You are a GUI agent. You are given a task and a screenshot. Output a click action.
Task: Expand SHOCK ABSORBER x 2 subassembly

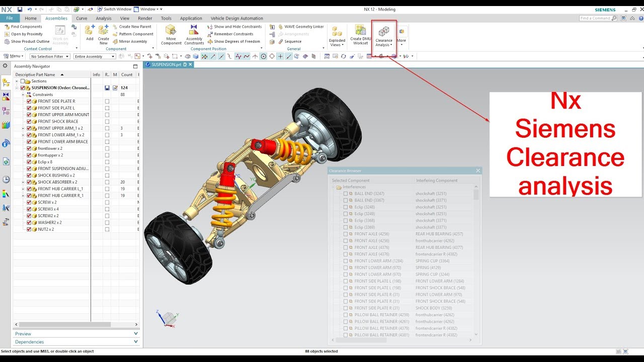coord(23,182)
